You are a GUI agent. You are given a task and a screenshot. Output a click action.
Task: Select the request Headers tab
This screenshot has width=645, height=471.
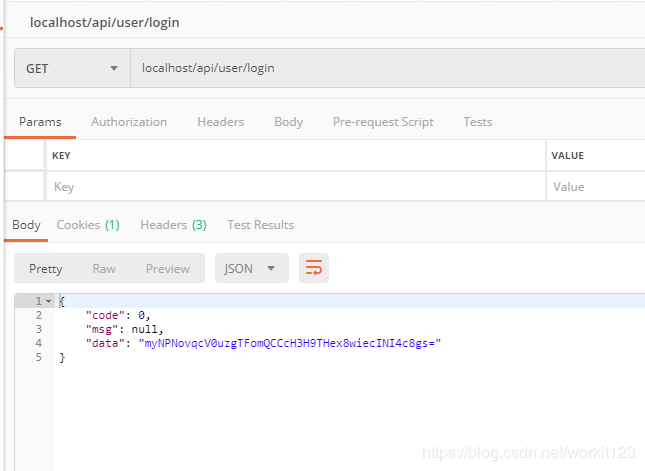[x=220, y=122]
